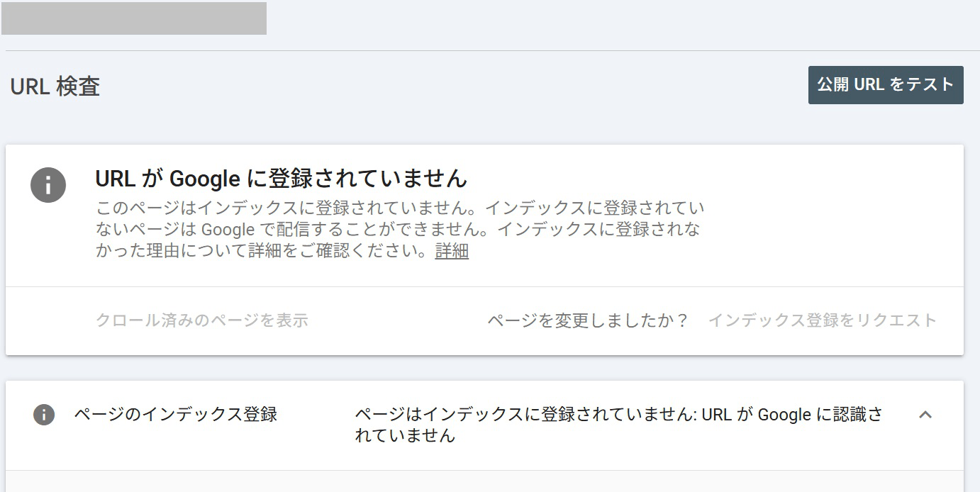
Task: Click the ページを変更しましたか？ text
Action: (x=588, y=320)
